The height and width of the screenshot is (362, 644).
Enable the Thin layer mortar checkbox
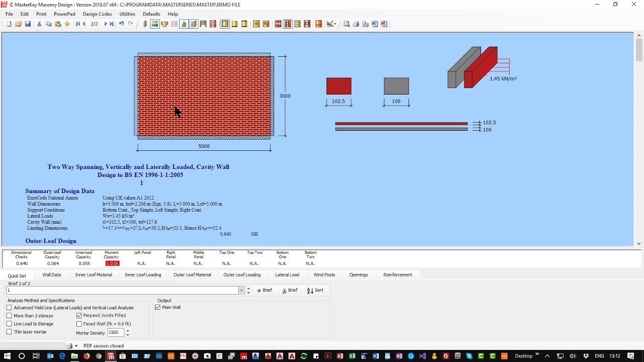pyautogui.click(x=9, y=332)
